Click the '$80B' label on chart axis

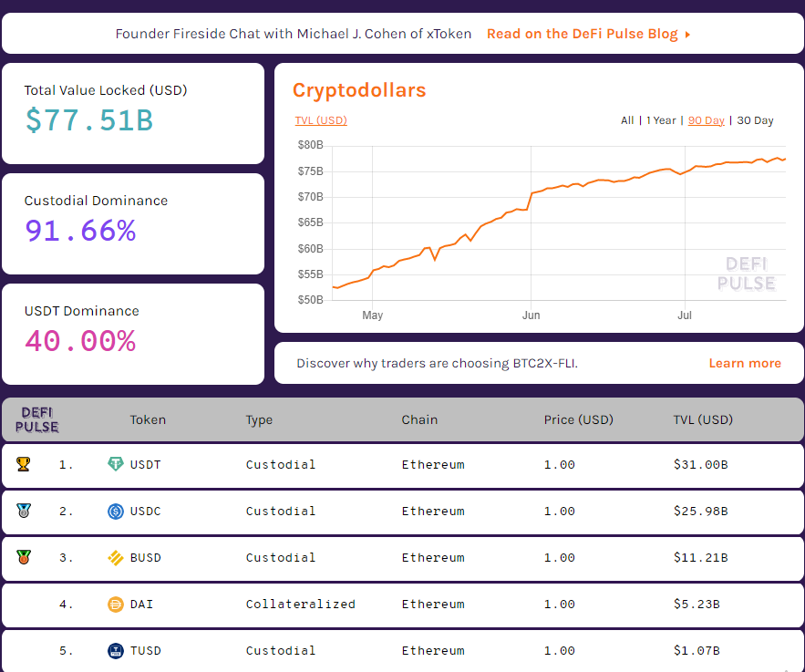tap(310, 145)
